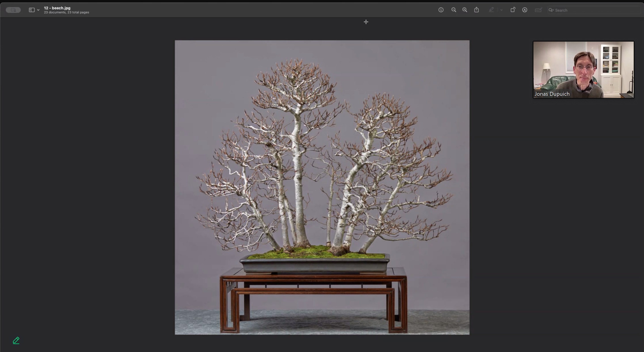Click the green pencil annotation icon
The height and width of the screenshot is (352, 644).
(16, 340)
